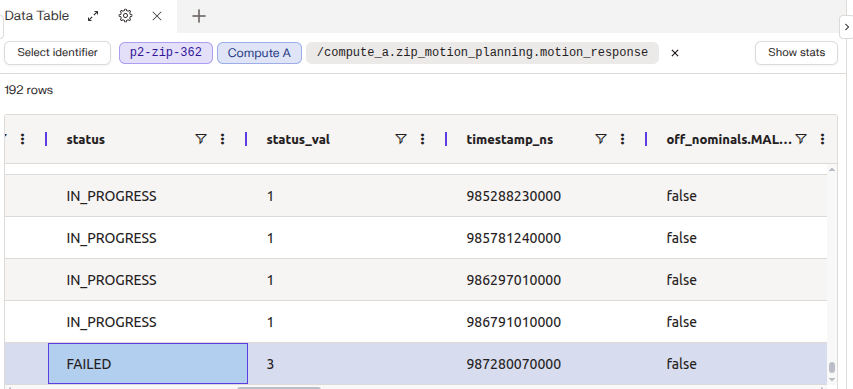
Task: Click the vertical scrollbar thumb
Action: point(832,368)
